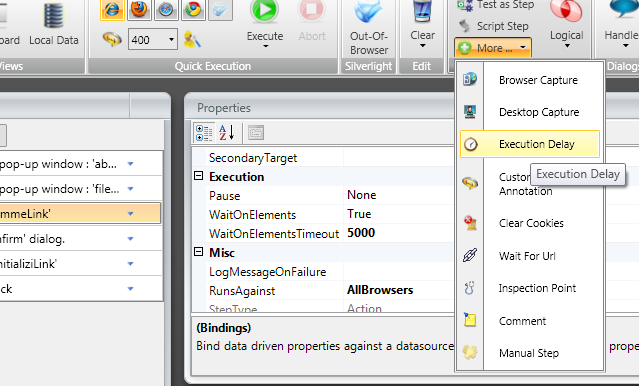The height and width of the screenshot is (386, 639).
Task: Toggle alphabetical sort of properties
Action: coord(227,133)
